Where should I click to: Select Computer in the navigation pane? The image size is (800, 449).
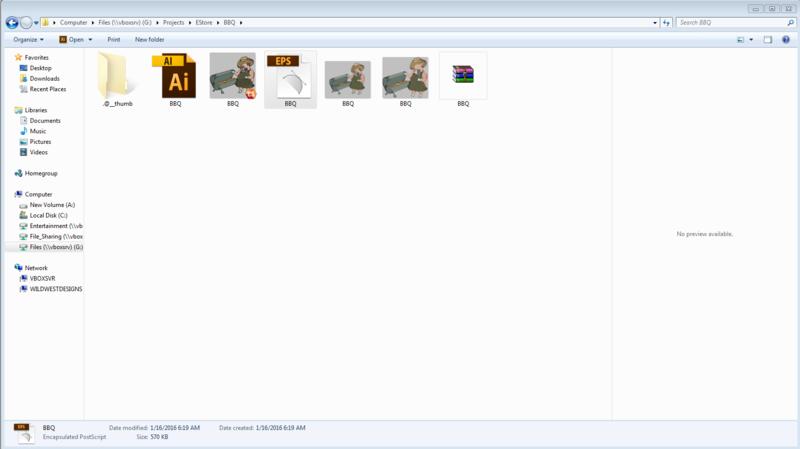point(38,194)
